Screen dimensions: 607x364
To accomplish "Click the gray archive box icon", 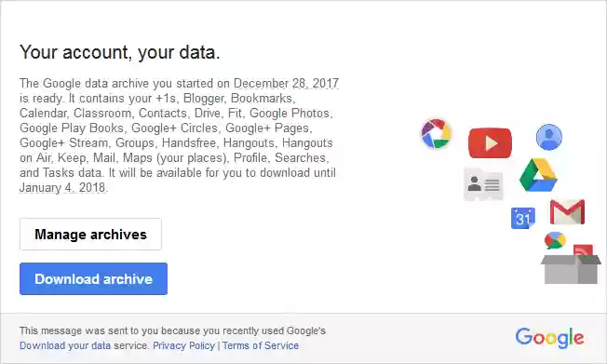I will pyautogui.click(x=571, y=269).
